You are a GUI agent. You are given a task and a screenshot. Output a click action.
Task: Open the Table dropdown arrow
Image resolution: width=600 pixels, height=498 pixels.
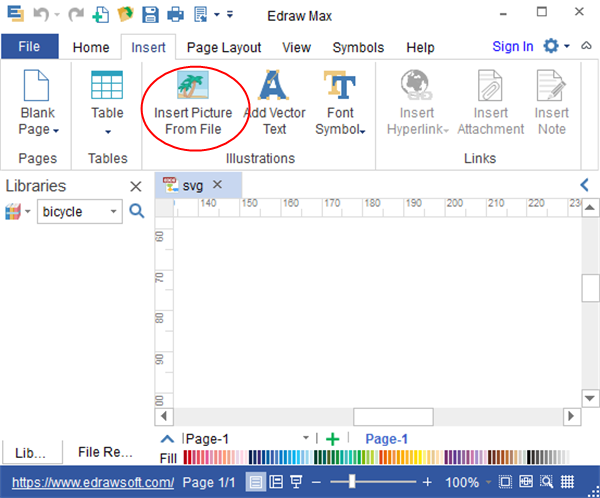[x=108, y=132]
